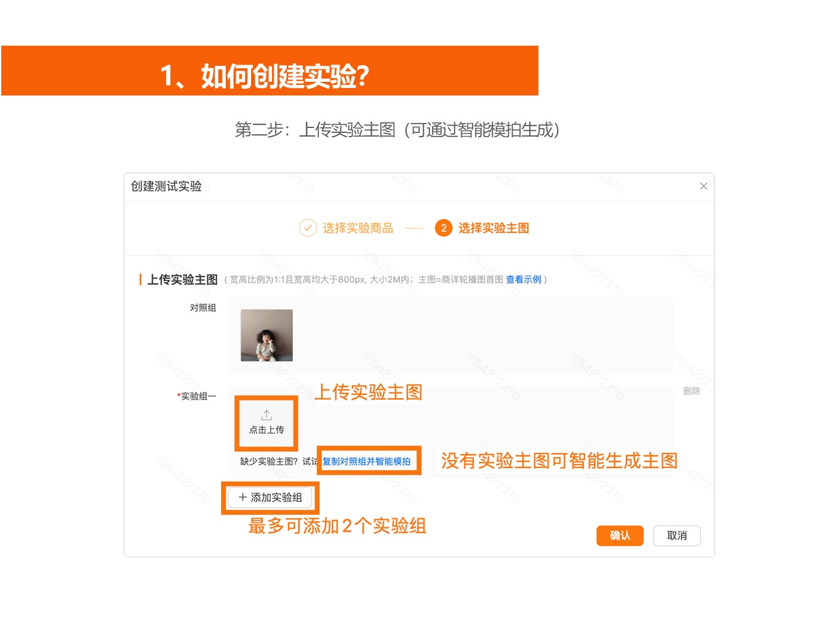Click 删除 to remove 实验组一

[x=691, y=391]
